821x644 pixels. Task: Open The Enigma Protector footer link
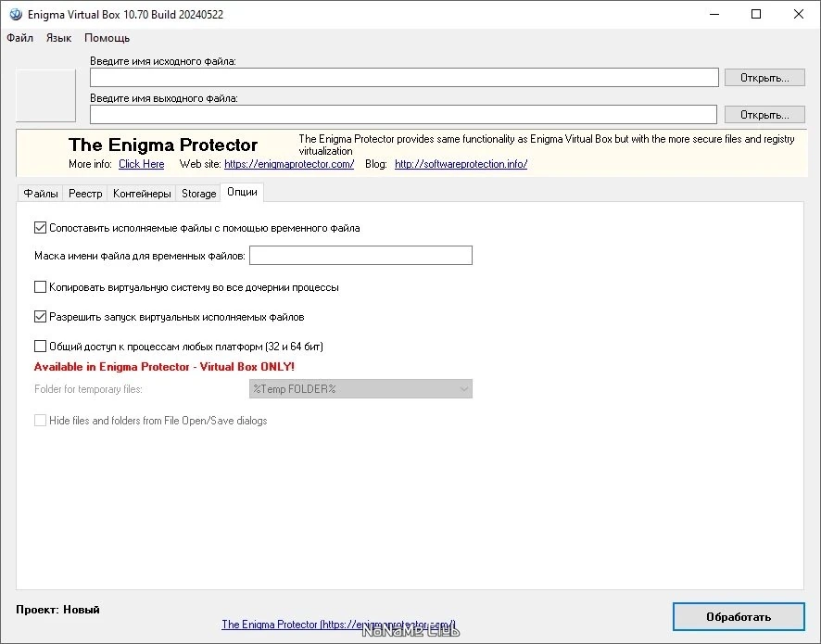[338, 625]
